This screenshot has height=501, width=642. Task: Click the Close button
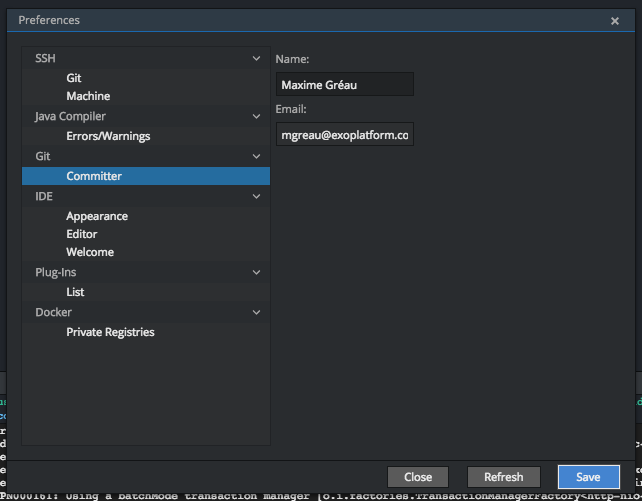(x=418, y=477)
